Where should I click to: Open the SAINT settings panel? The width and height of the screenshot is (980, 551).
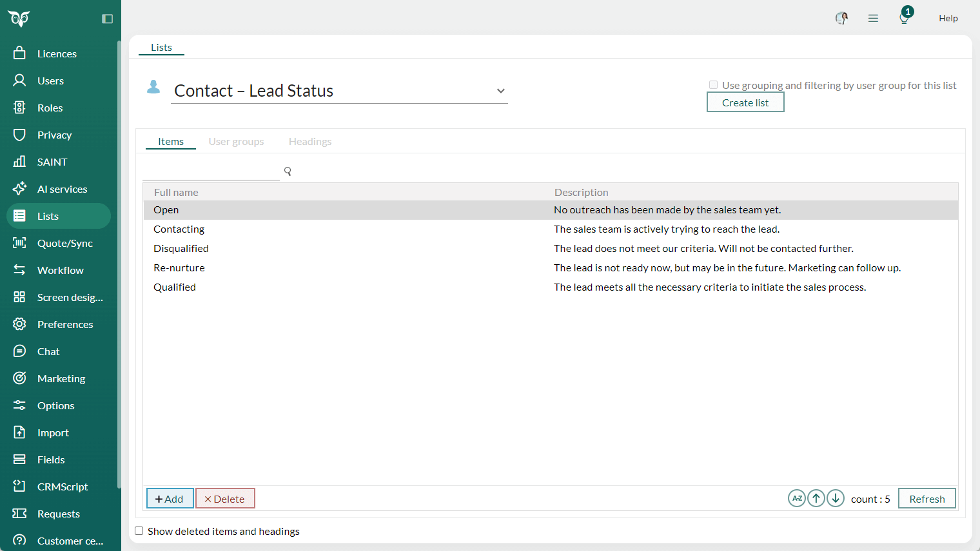pyautogui.click(x=53, y=161)
